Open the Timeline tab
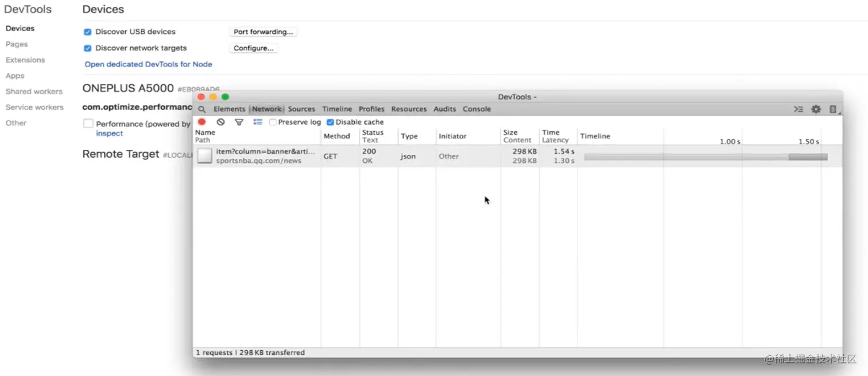Viewport: 868px width, 376px height. [x=337, y=109]
